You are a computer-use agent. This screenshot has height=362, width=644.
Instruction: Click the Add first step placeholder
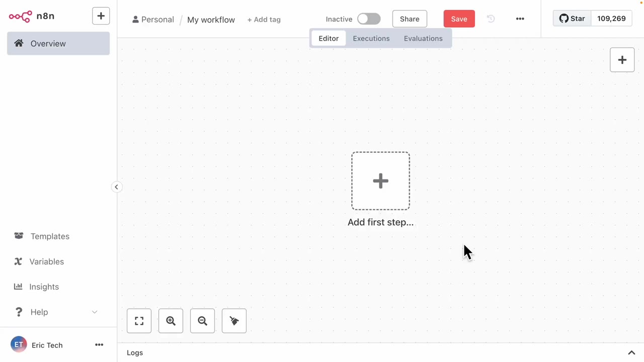pyautogui.click(x=380, y=181)
